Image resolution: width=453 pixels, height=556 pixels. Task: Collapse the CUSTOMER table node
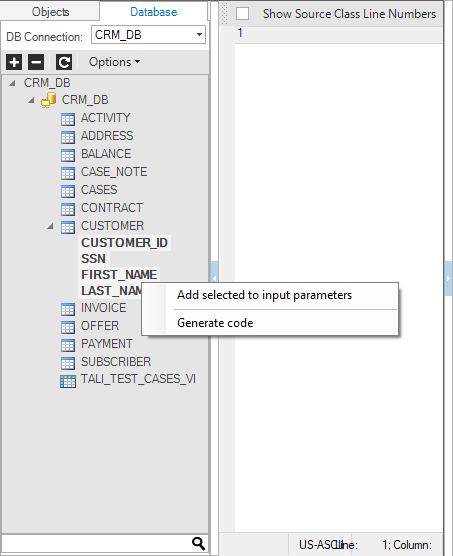[50, 226]
